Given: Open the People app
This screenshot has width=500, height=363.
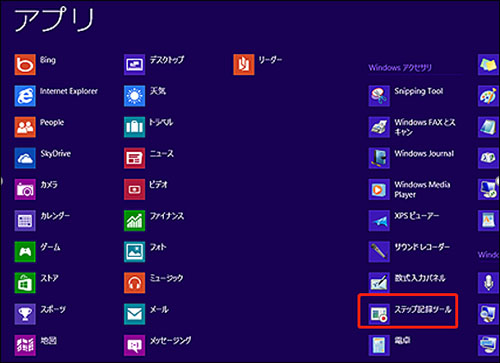Looking at the screenshot, I should point(25,127).
